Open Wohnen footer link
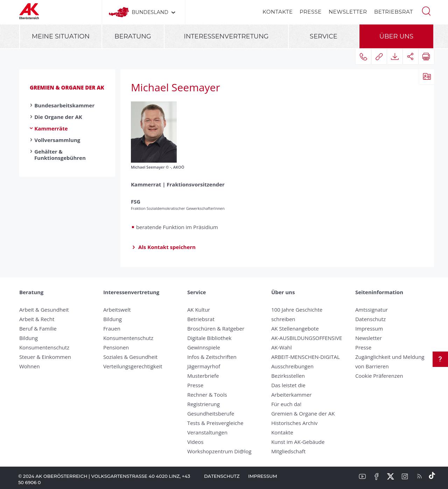Image resolution: width=448 pixels, height=489 pixels. 29,366
